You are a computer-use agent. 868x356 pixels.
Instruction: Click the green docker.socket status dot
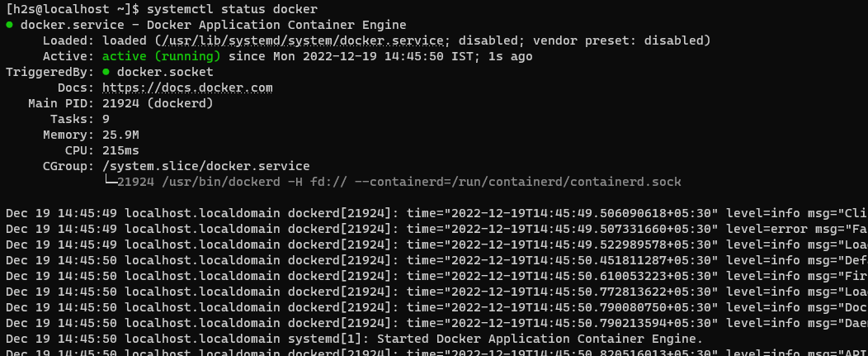pos(106,72)
